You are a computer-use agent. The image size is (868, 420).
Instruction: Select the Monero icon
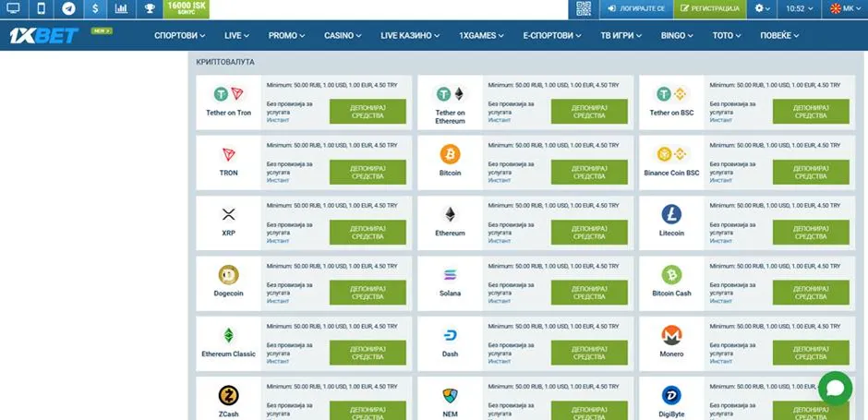point(671,335)
